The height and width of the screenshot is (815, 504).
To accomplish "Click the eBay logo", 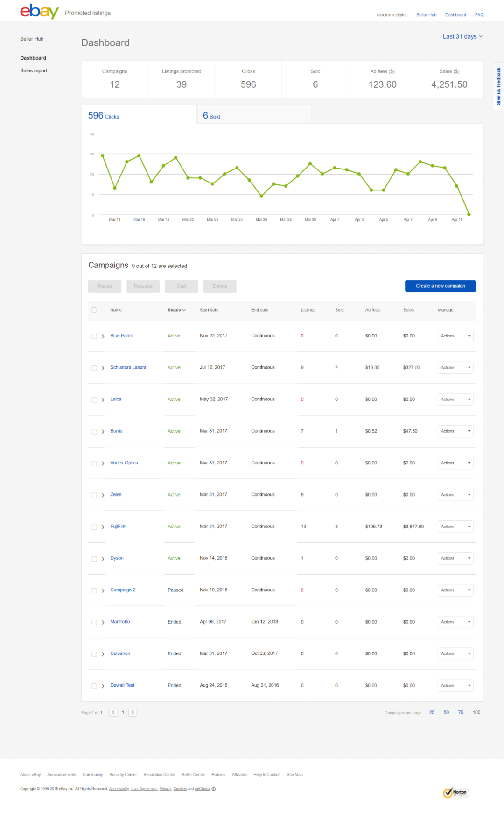I will [39, 11].
